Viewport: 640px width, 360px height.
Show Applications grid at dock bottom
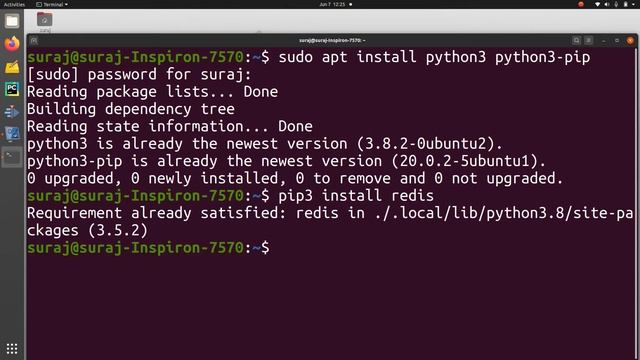[12, 349]
